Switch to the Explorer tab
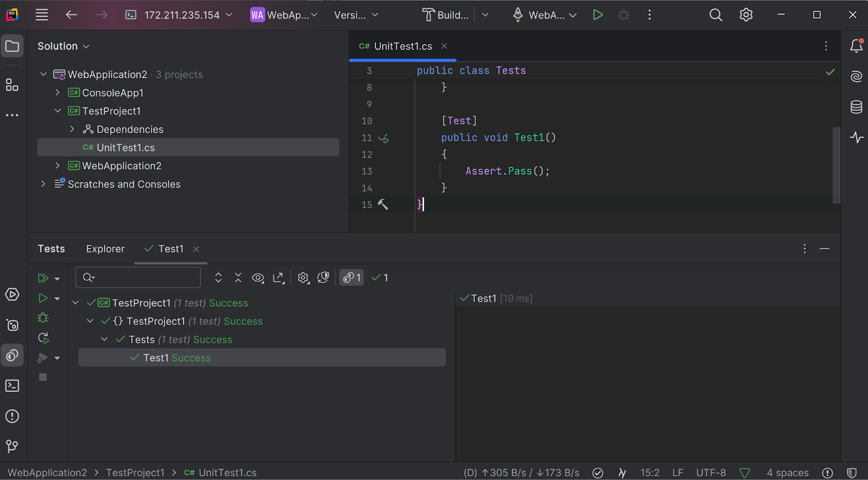This screenshot has height=480, width=868. pos(105,249)
